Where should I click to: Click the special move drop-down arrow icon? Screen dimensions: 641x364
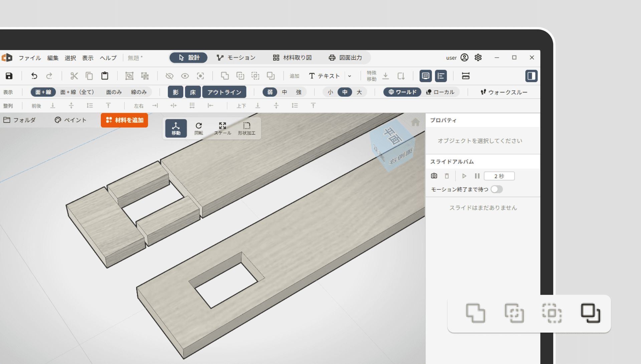click(386, 76)
